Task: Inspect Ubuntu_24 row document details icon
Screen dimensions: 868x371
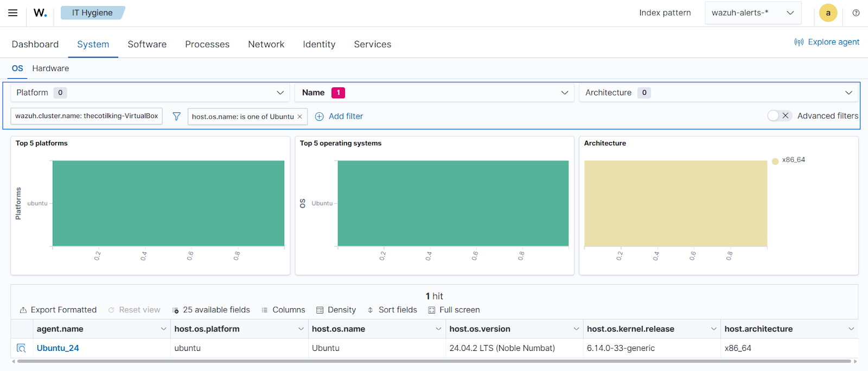Action: click(x=21, y=348)
